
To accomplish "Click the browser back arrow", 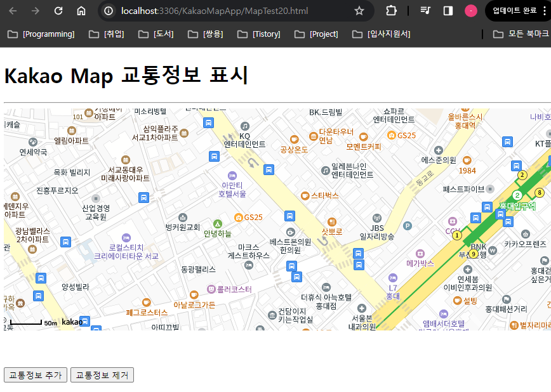I will click(x=13, y=11).
